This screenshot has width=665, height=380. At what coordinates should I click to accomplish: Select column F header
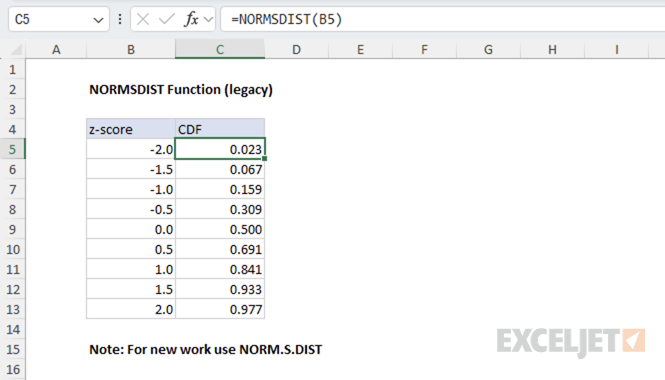tap(425, 50)
